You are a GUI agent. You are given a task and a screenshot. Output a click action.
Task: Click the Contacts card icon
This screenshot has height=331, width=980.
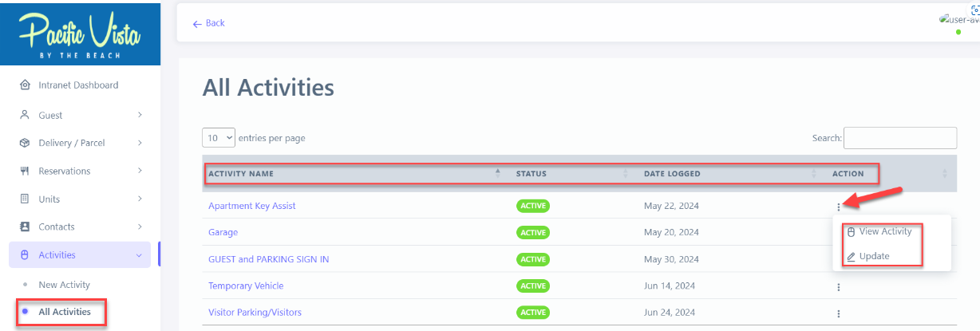pyautogui.click(x=25, y=227)
